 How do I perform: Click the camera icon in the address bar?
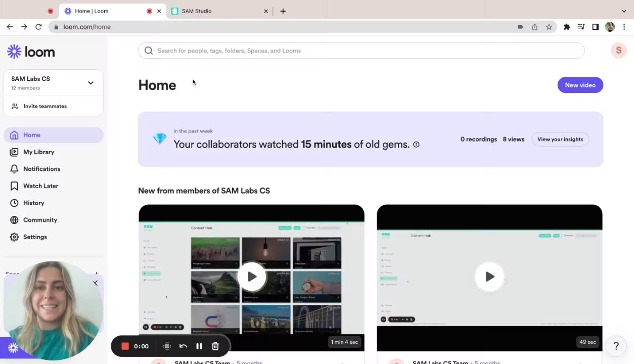(x=520, y=27)
